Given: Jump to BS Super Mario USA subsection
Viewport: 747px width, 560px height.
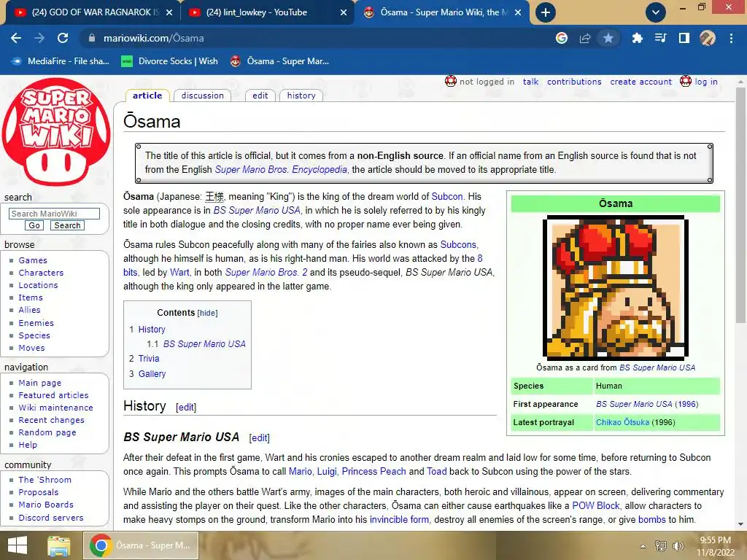Looking at the screenshot, I should coord(204,344).
